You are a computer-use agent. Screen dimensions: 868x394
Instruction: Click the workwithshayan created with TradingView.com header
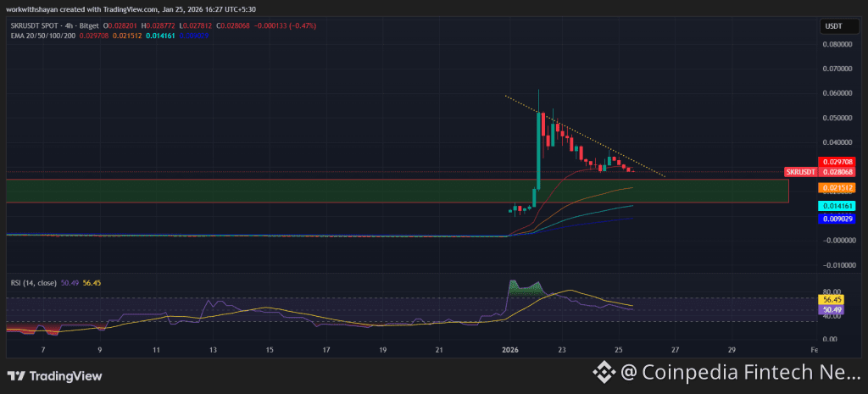[x=131, y=9]
